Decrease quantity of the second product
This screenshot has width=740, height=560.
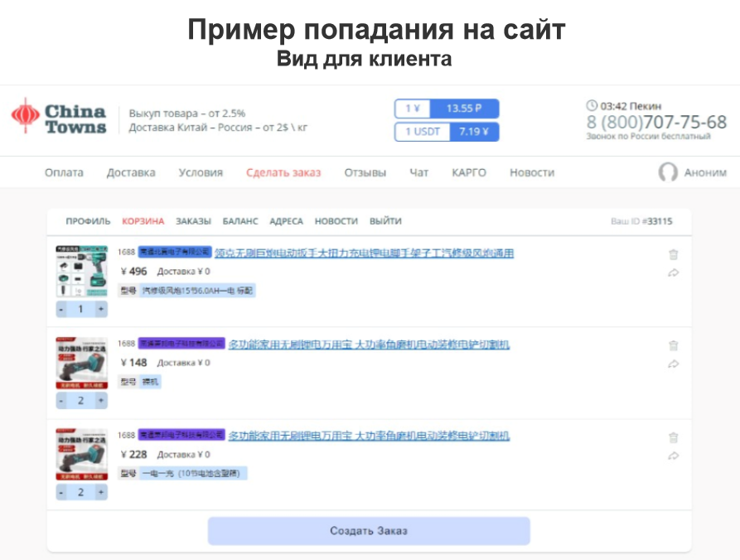pos(60,400)
